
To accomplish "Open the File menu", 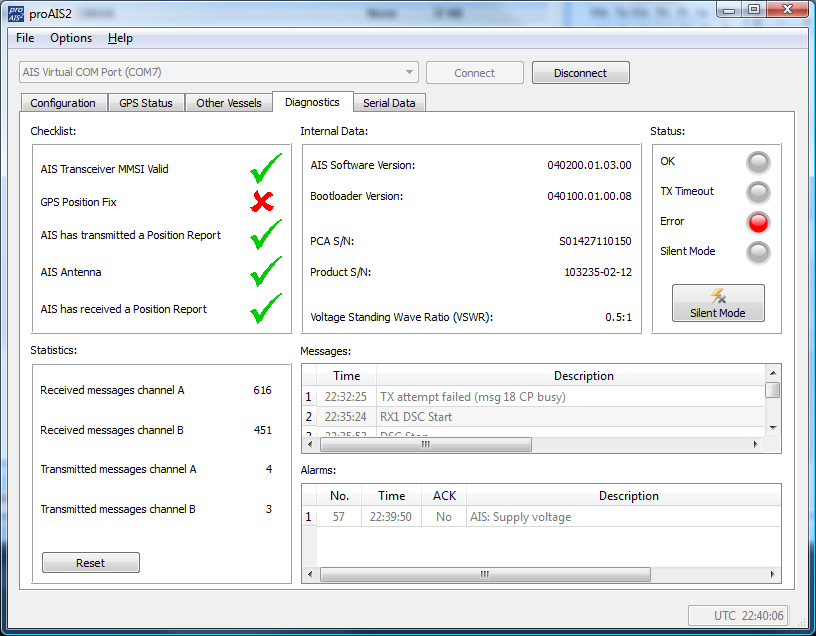I will (x=25, y=38).
